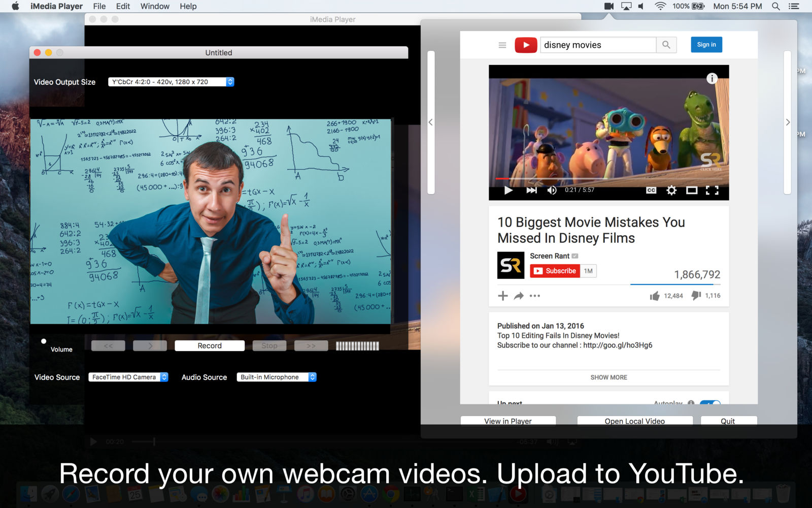
Task: Click the Record button
Action: (x=210, y=345)
